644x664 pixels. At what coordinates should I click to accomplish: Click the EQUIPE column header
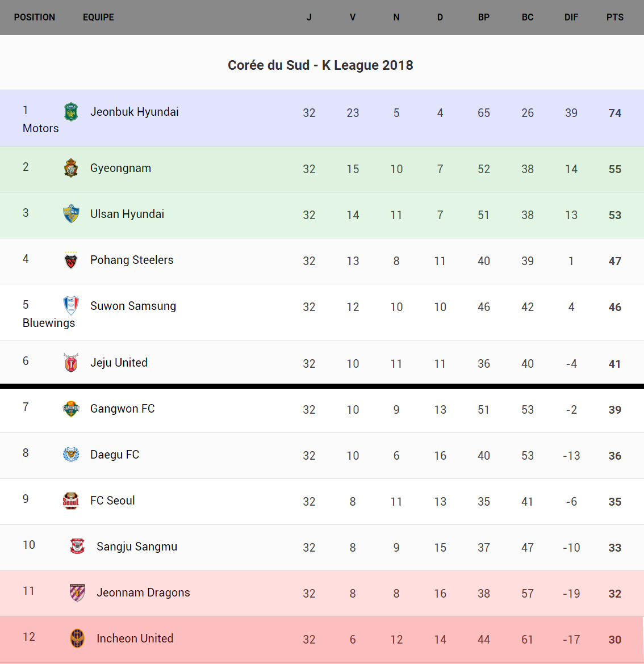[x=98, y=18]
